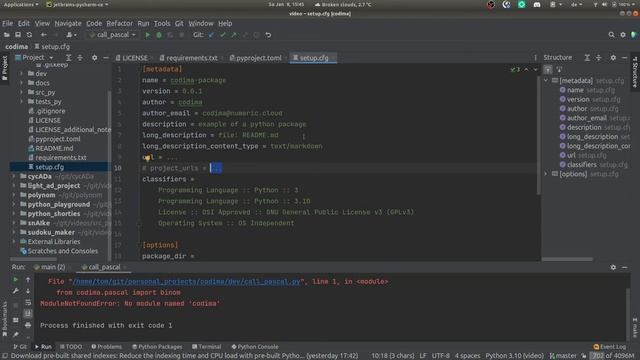640x360 pixels.
Task: Click Git push arrow icon
Action: (233, 35)
